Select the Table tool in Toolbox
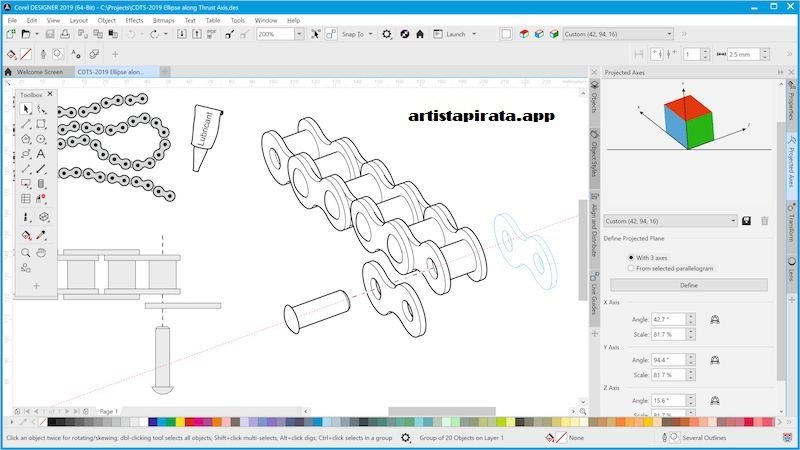Image resolution: width=800 pixels, height=450 pixels. pyautogui.click(x=26, y=198)
